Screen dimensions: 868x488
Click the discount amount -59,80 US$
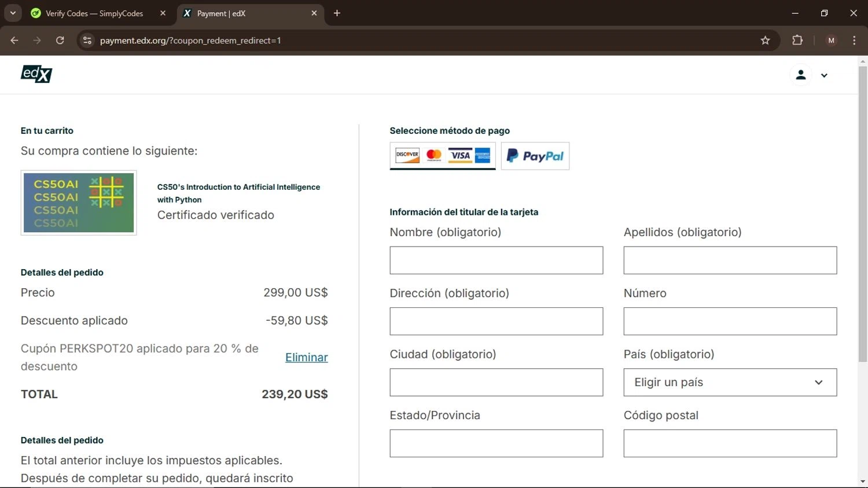coord(297,320)
